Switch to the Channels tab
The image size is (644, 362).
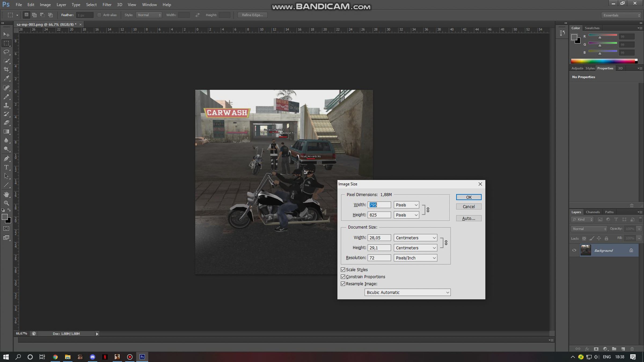592,212
